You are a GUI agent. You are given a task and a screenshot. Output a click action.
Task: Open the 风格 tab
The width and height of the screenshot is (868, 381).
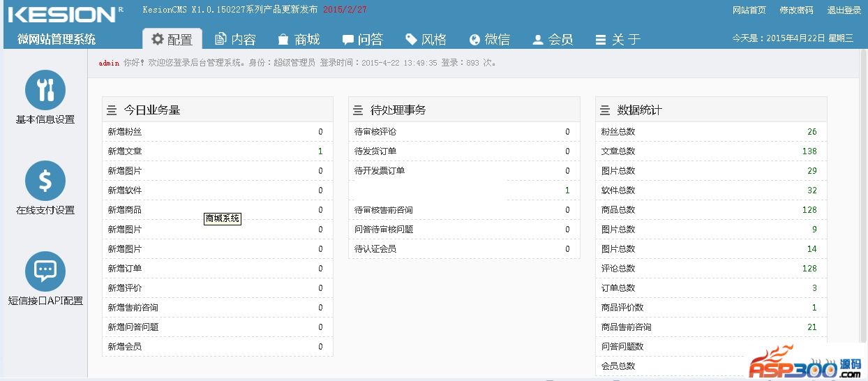(x=426, y=40)
